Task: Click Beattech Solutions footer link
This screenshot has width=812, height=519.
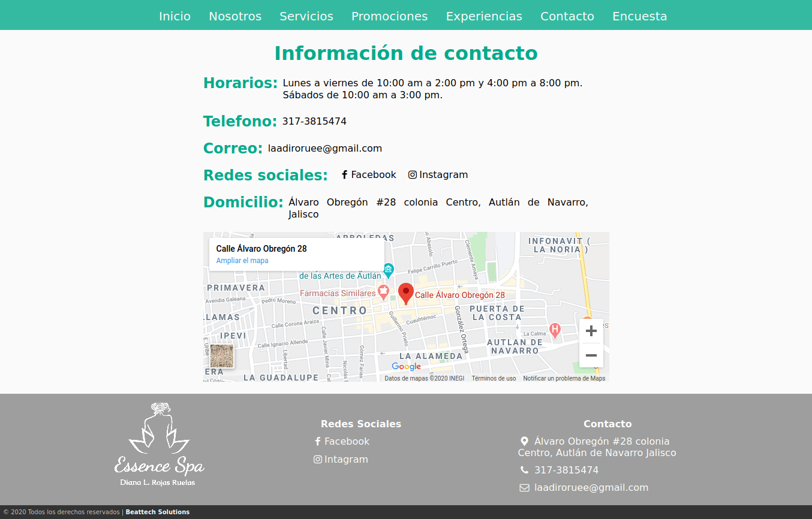Action: point(157,512)
